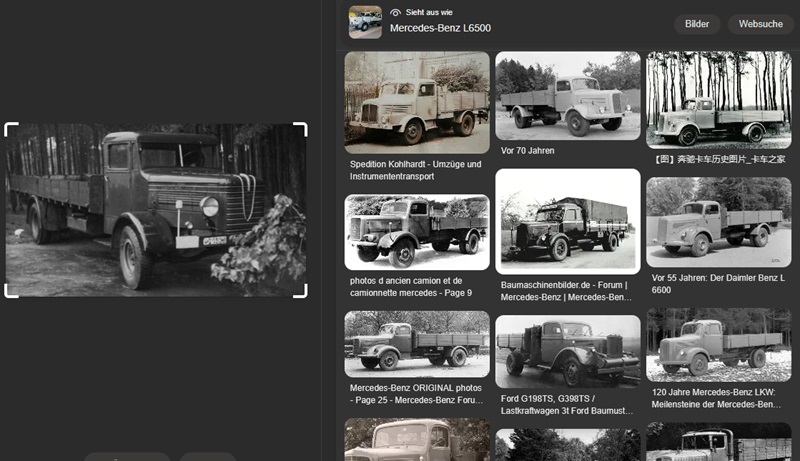Click the Mercedes-Benz L6500 preview icon
800x461 pixels.
click(x=365, y=21)
